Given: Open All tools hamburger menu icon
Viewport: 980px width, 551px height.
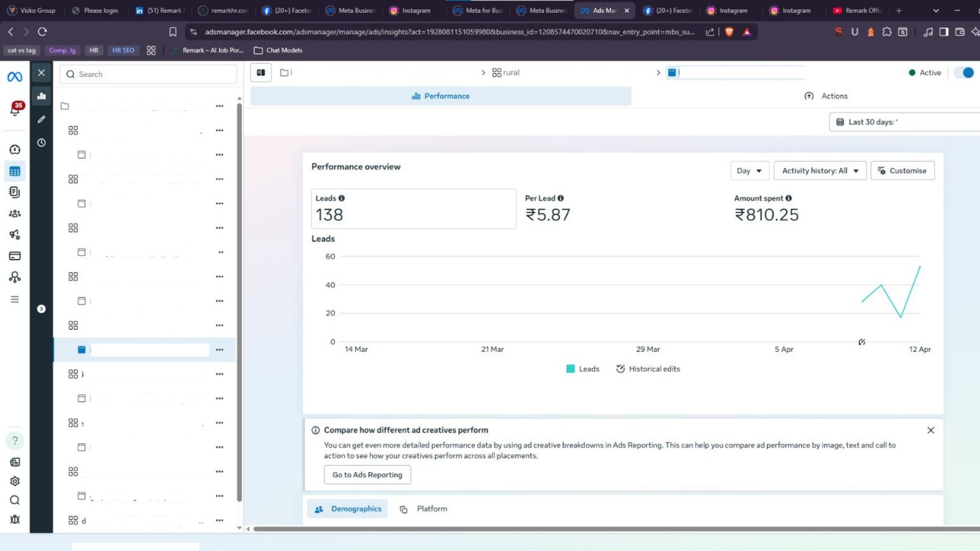Looking at the screenshot, I should (x=15, y=299).
